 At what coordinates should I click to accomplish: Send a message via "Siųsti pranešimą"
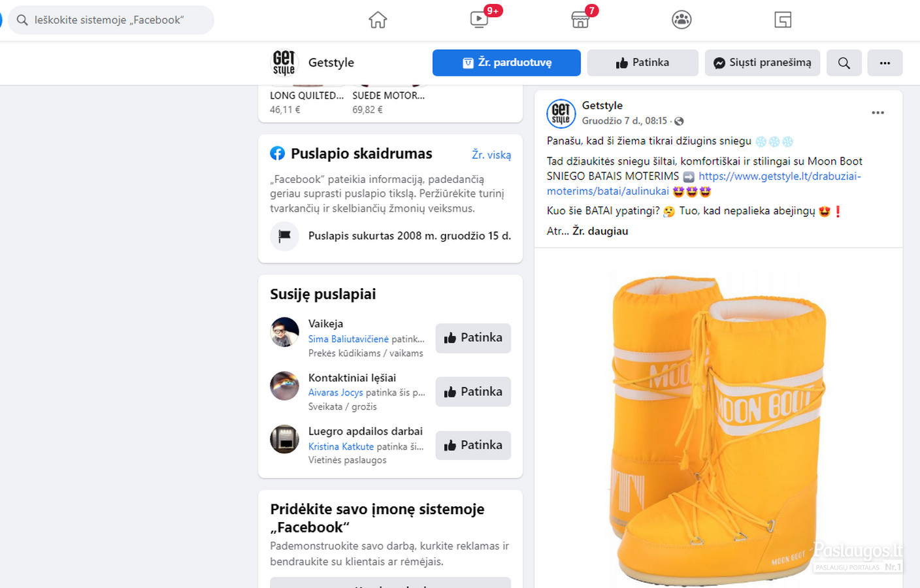(x=762, y=63)
